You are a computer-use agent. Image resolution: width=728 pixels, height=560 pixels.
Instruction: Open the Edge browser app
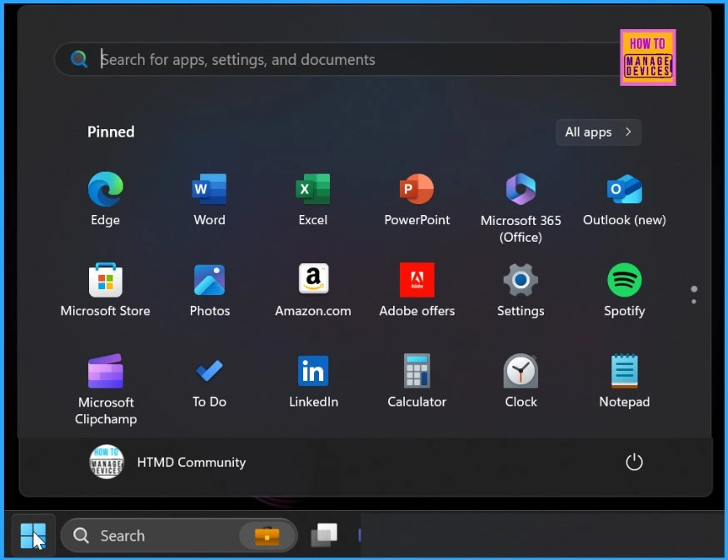[x=106, y=198]
